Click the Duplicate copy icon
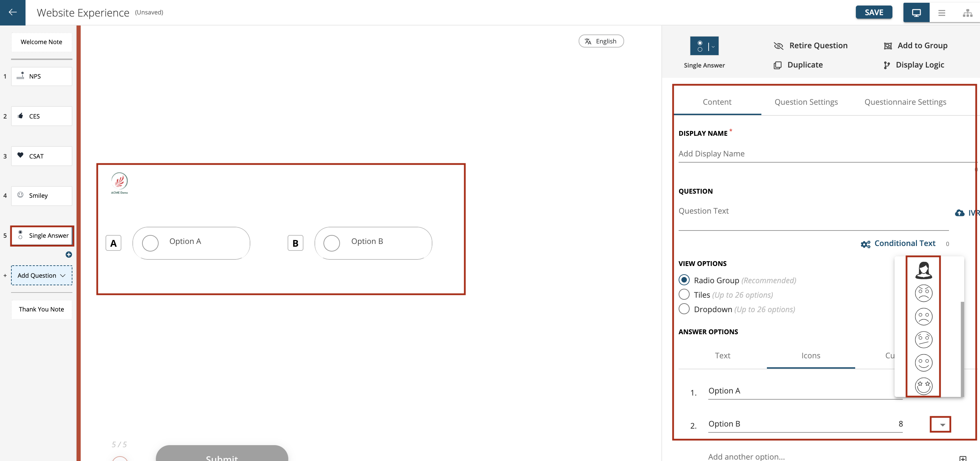Viewport: 980px width, 461px height. pyautogui.click(x=778, y=65)
